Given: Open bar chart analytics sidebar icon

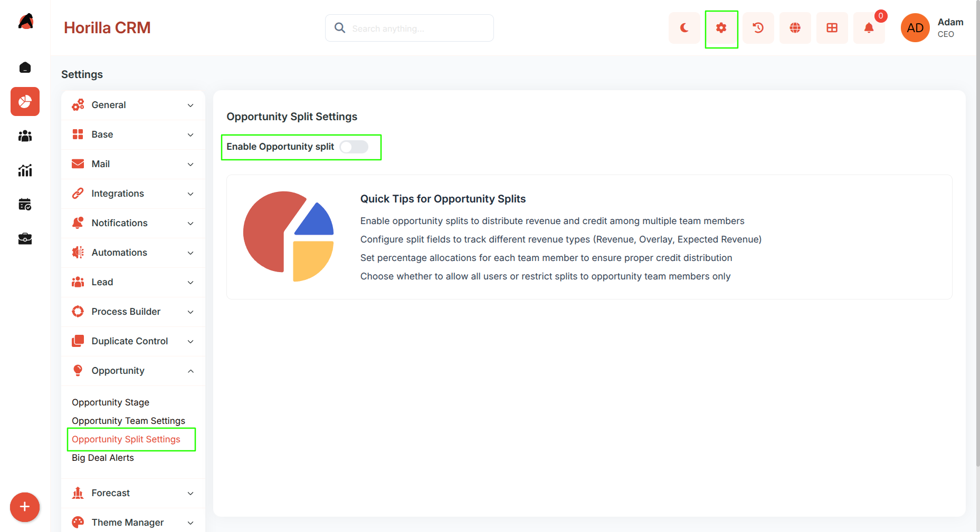Looking at the screenshot, I should (25, 170).
